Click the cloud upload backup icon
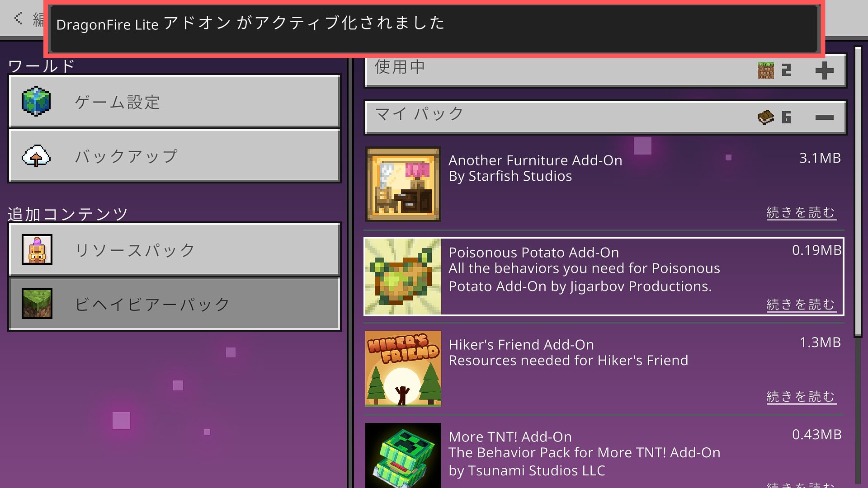The height and width of the screenshot is (488, 868). click(36, 156)
